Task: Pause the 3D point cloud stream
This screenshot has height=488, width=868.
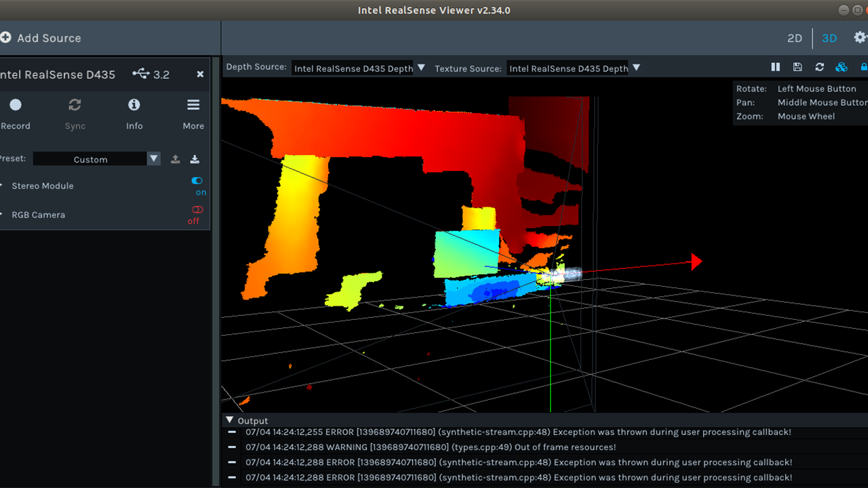Action: [x=776, y=67]
